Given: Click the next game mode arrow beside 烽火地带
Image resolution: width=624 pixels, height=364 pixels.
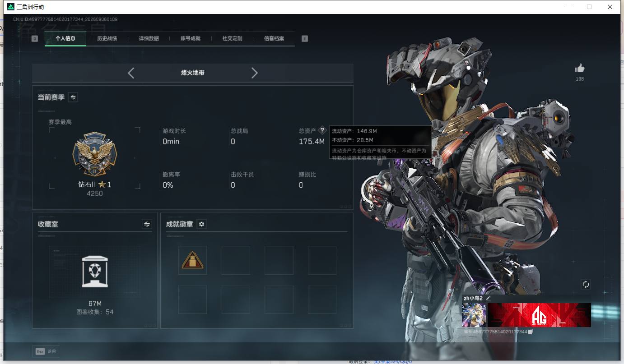Looking at the screenshot, I should (x=254, y=73).
